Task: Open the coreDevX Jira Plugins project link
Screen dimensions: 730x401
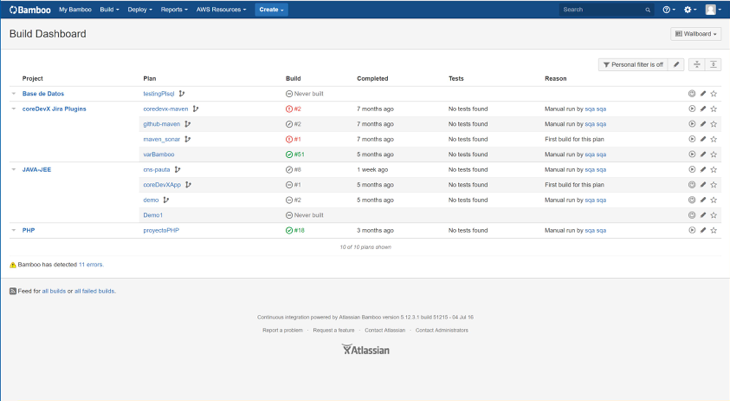Action: point(54,109)
